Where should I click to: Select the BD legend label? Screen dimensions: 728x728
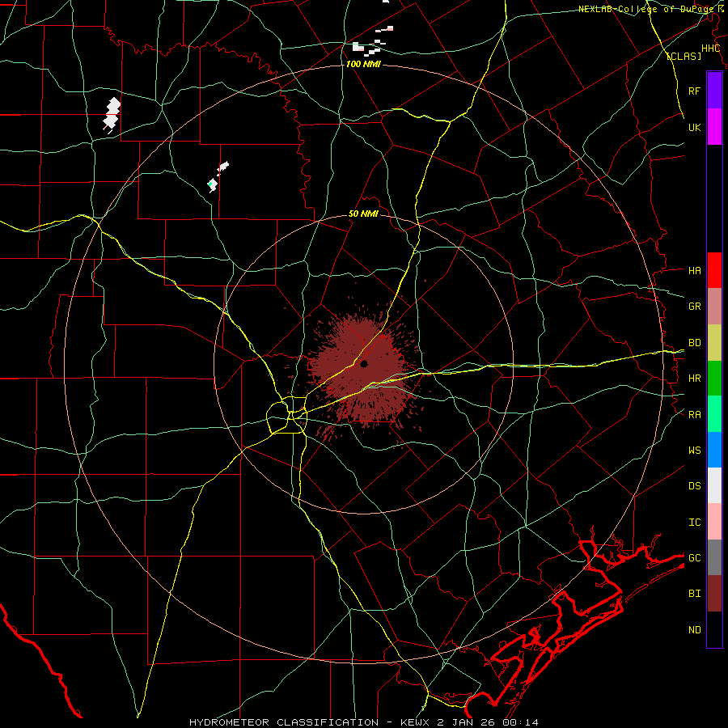coord(695,343)
